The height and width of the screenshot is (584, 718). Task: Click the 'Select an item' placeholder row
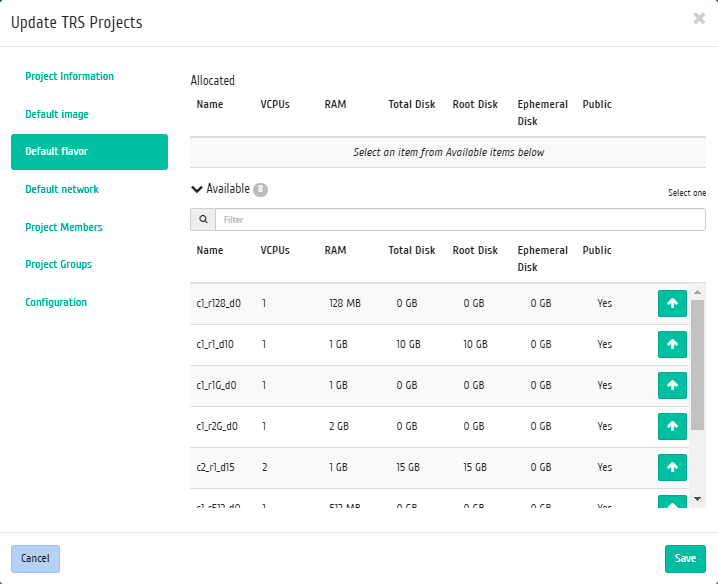pyautogui.click(x=448, y=153)
